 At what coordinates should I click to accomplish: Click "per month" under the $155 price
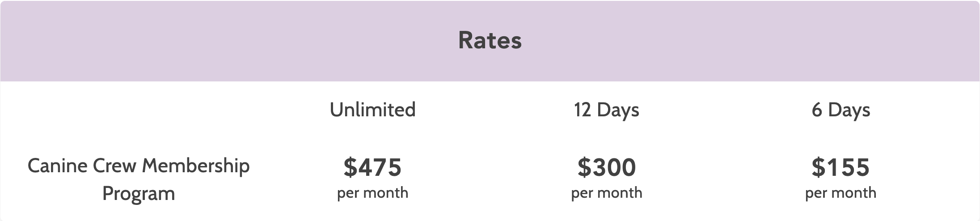tap(841, 193)
